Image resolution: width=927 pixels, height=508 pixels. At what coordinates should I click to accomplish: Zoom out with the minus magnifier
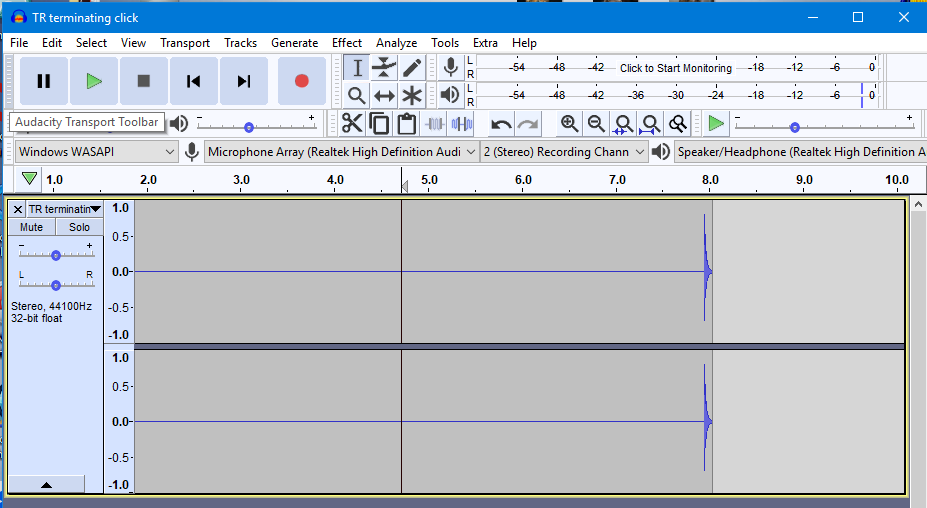597,124
